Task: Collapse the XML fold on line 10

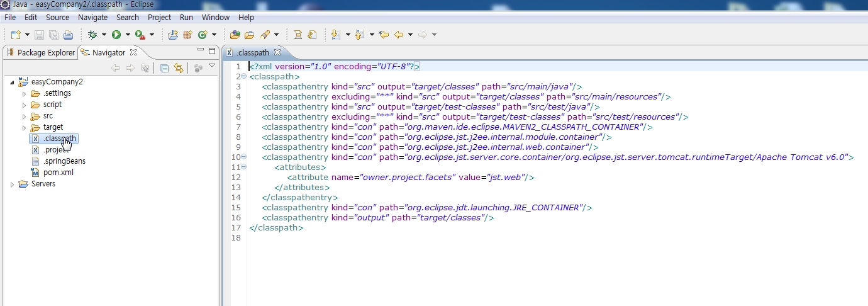Action: pos(243,157)
